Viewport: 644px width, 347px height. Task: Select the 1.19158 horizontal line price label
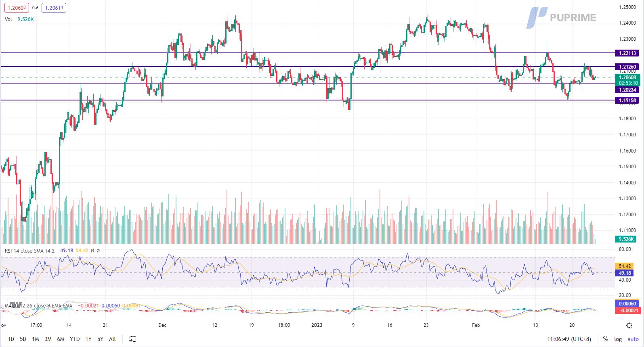[x=627, y=100]
